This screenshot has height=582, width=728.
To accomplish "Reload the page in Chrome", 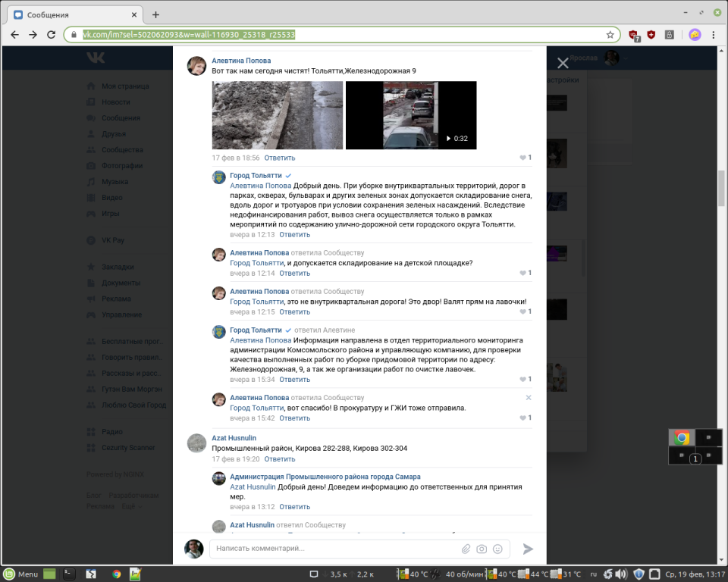I will pyautogui.click(x=52, y=35).
